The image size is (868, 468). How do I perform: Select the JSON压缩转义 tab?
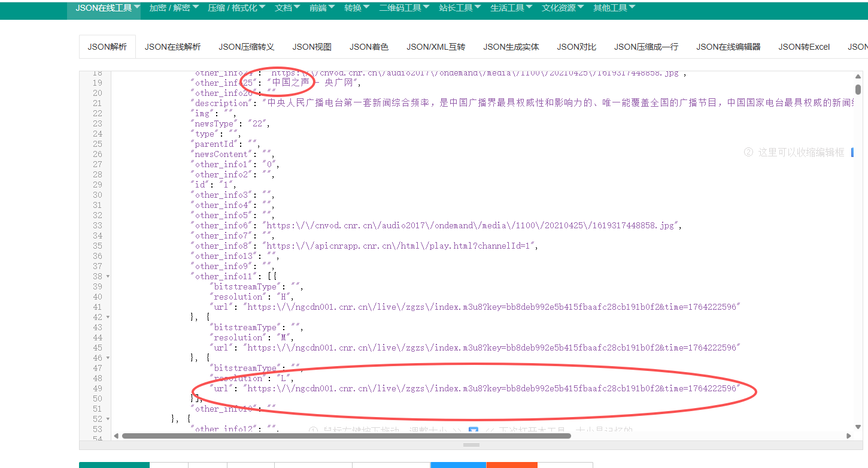tap(246, 47)
